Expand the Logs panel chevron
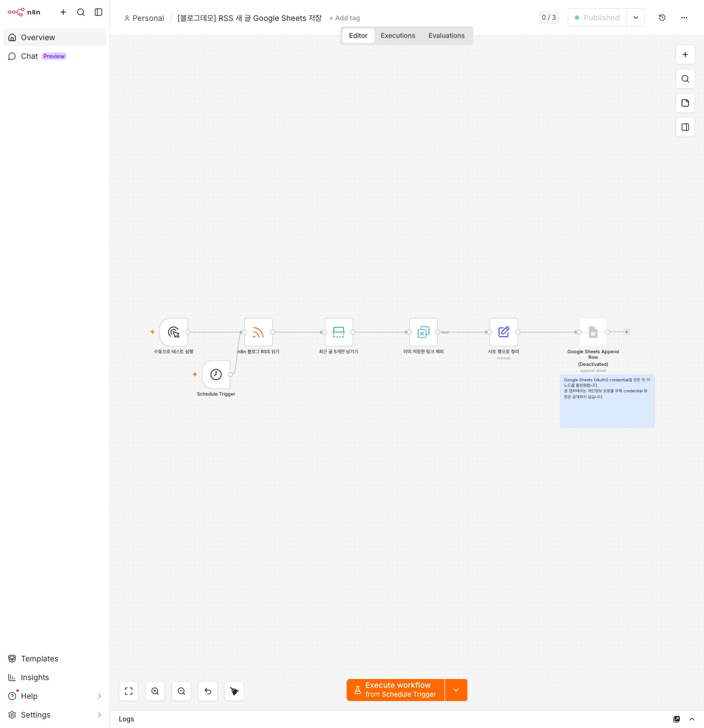Image resolution: width=704 pixels, height=728 pixels. point(692,719)
